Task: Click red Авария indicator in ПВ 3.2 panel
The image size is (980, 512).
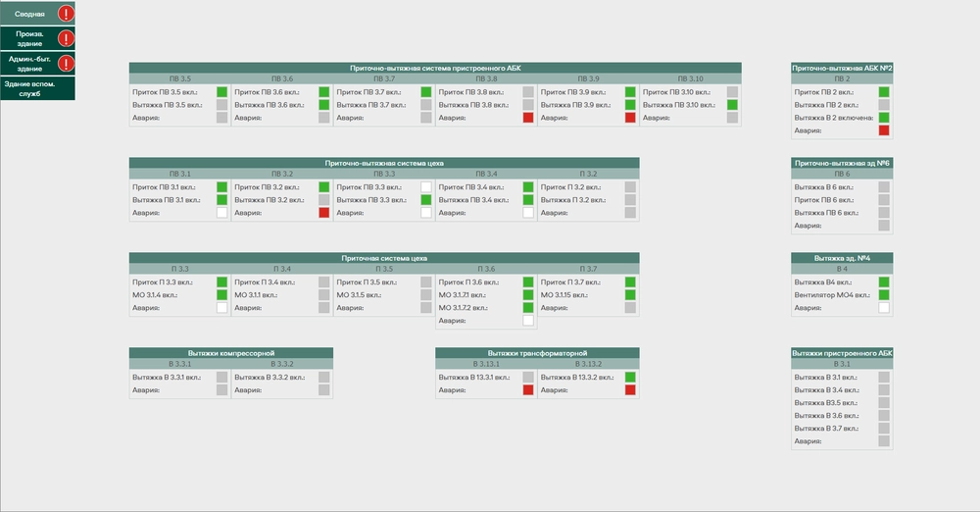Action: click(324, 212)
